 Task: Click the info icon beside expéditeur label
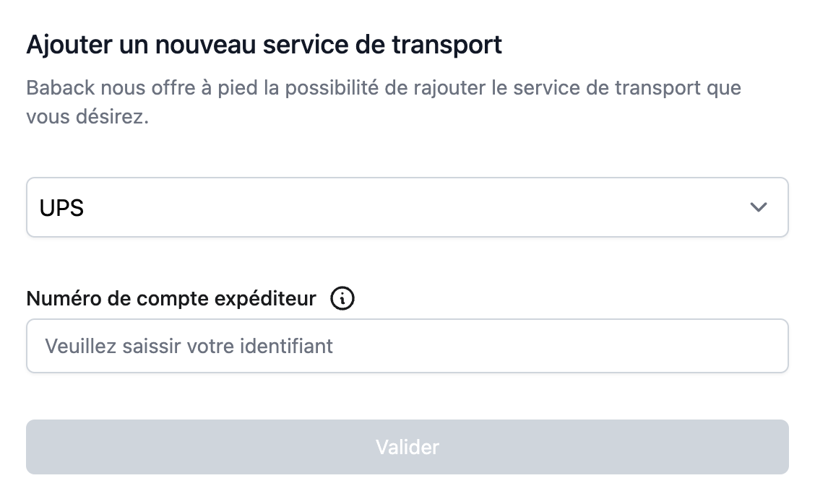342,299
